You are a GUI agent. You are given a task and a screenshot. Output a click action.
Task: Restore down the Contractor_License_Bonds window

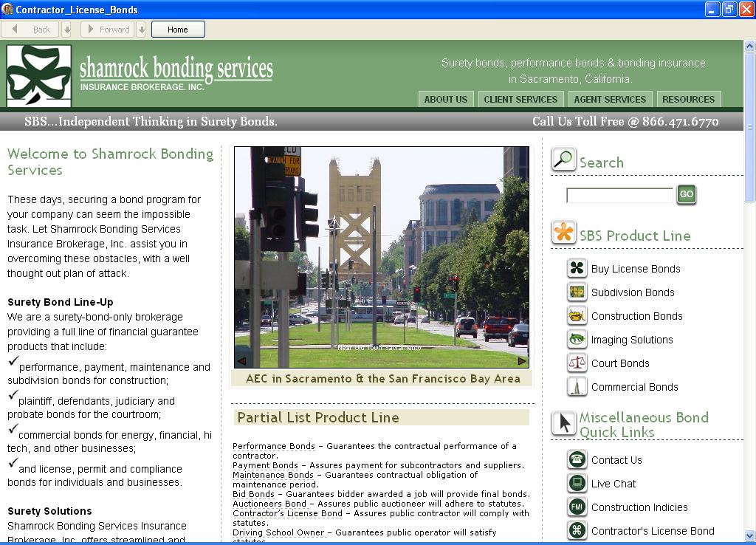729,9
